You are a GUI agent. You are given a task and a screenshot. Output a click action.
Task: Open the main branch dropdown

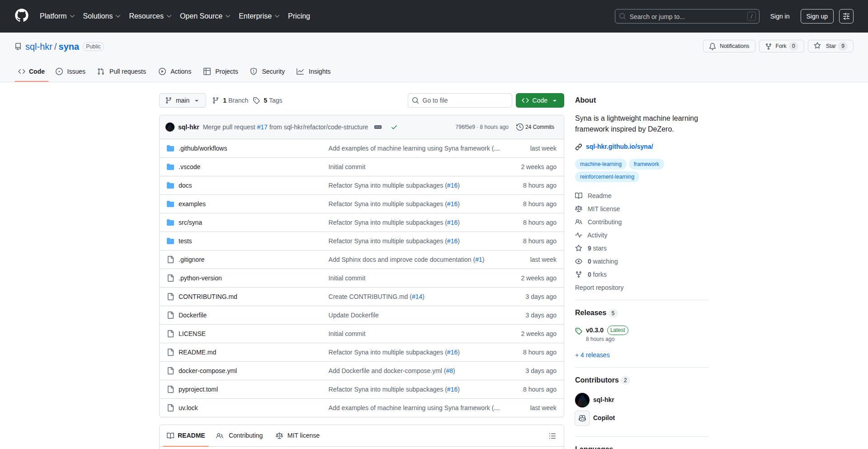tap(182, 100)
